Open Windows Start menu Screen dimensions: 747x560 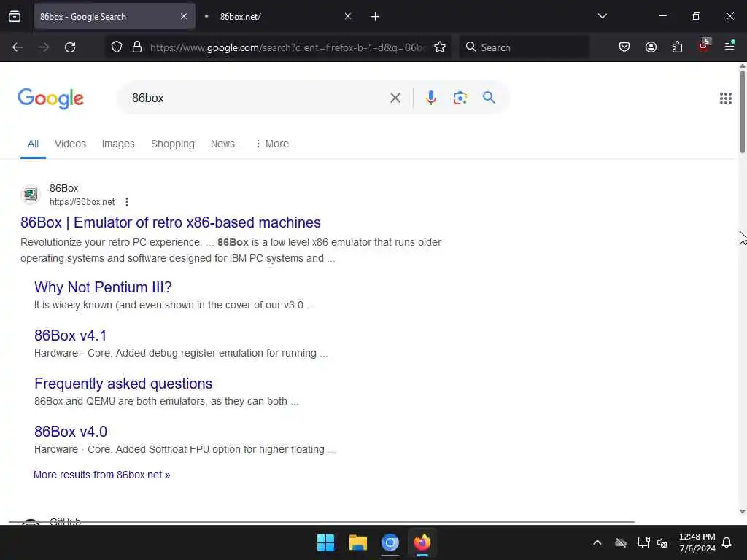(326, 542)
